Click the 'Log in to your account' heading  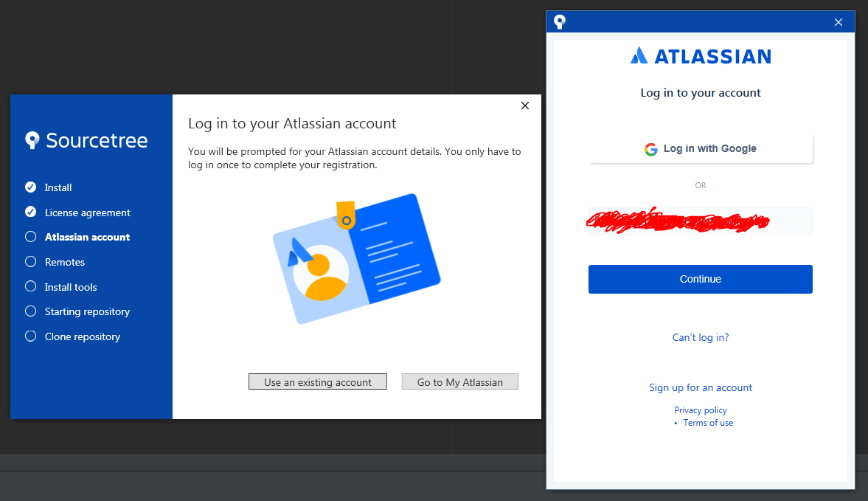click(701, 93)
